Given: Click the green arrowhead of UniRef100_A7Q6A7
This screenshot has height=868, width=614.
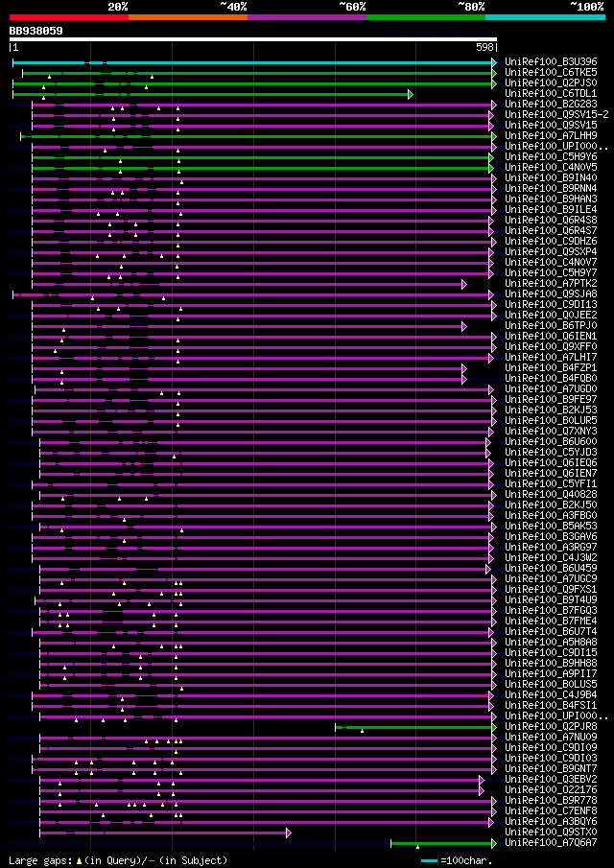Looking at the screenshot, I should click(494, 843).
